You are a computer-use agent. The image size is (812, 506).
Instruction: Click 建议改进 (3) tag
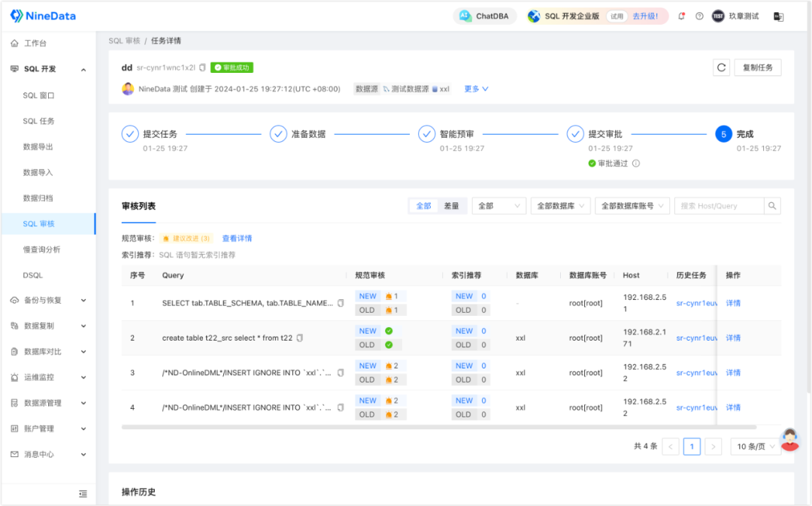tap(186, 238)
